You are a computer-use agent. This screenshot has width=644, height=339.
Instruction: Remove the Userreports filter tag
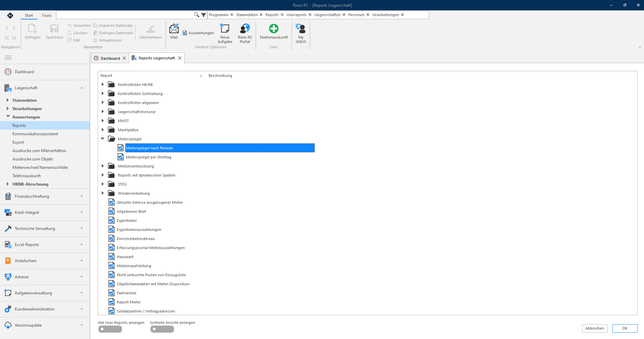tap(310, 15)
